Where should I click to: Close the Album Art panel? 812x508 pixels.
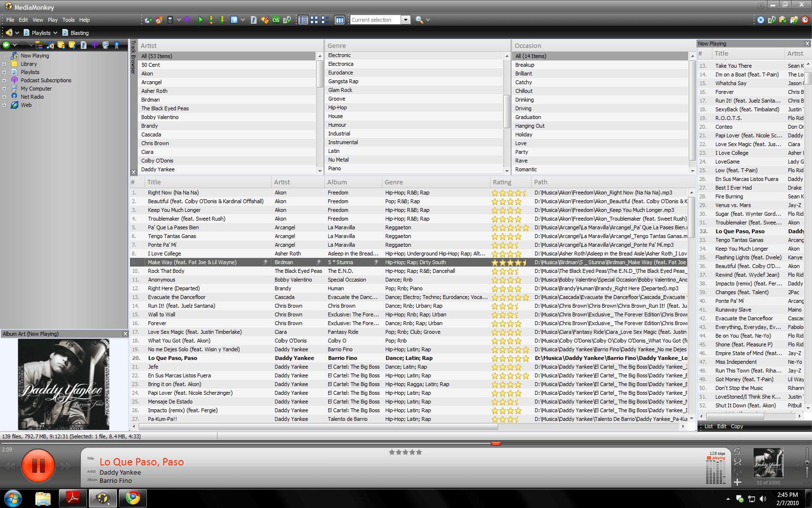(125, 334)
